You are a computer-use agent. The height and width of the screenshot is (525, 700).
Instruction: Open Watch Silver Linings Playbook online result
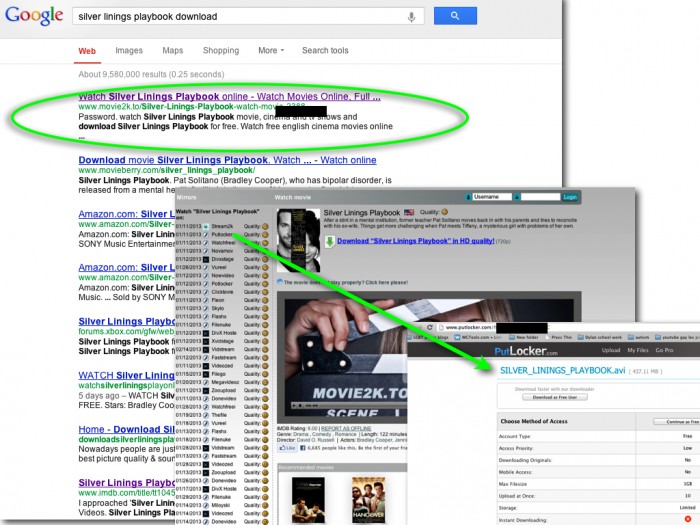point(229,96)
